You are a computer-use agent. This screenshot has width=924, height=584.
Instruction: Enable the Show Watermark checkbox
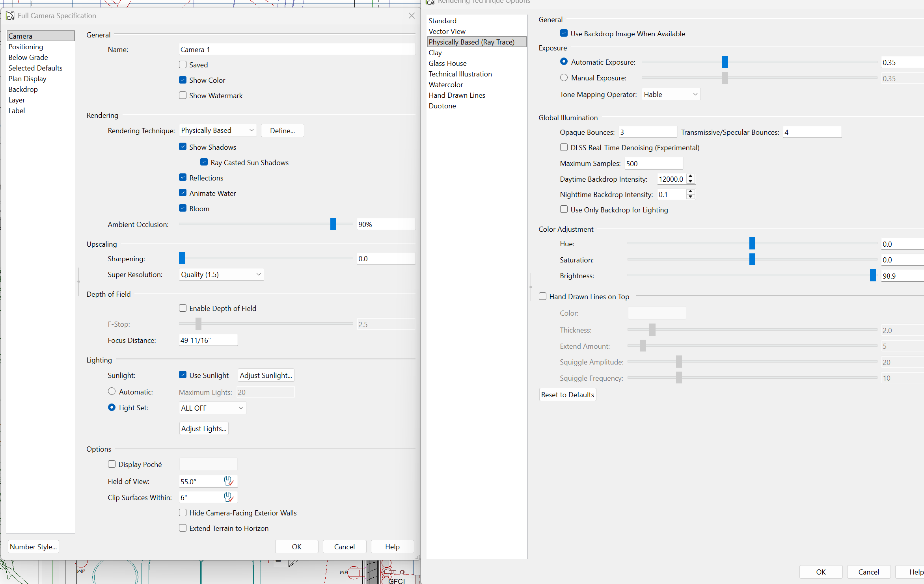pyautogui.click(x=183, y=95)
